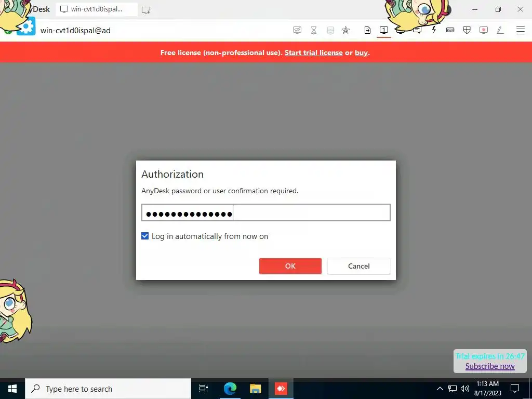Add session to favorites with star icon

pyautogui.click(x=345, y=30)
